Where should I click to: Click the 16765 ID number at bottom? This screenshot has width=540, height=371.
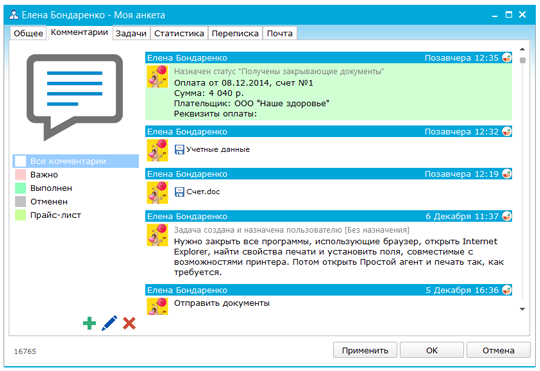click(25, 351)
